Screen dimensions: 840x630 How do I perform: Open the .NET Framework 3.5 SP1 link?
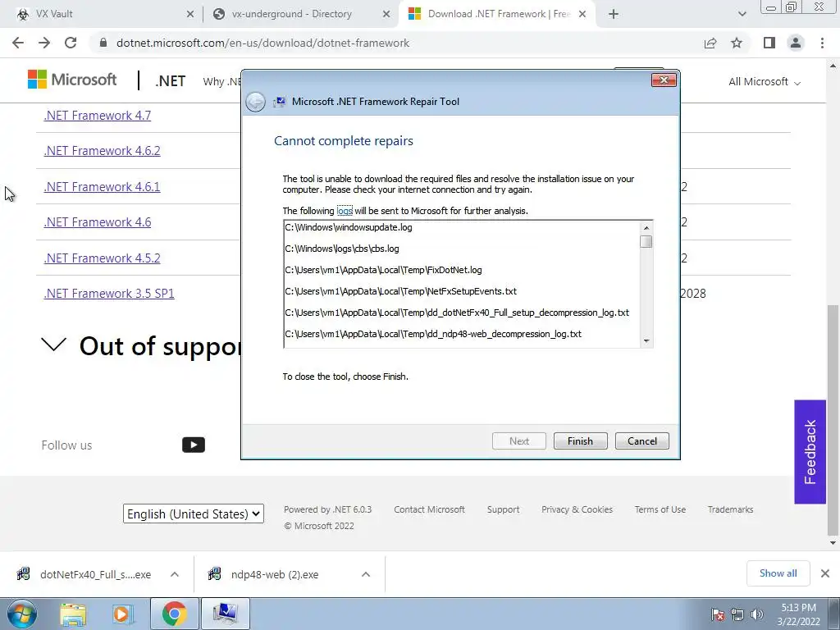109,293
